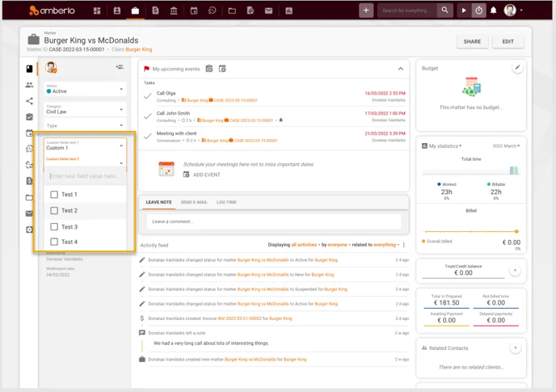Screen dimensions: 556x392
Task: Open the bank/trust accounting icon in top bar
Action: 174,11
